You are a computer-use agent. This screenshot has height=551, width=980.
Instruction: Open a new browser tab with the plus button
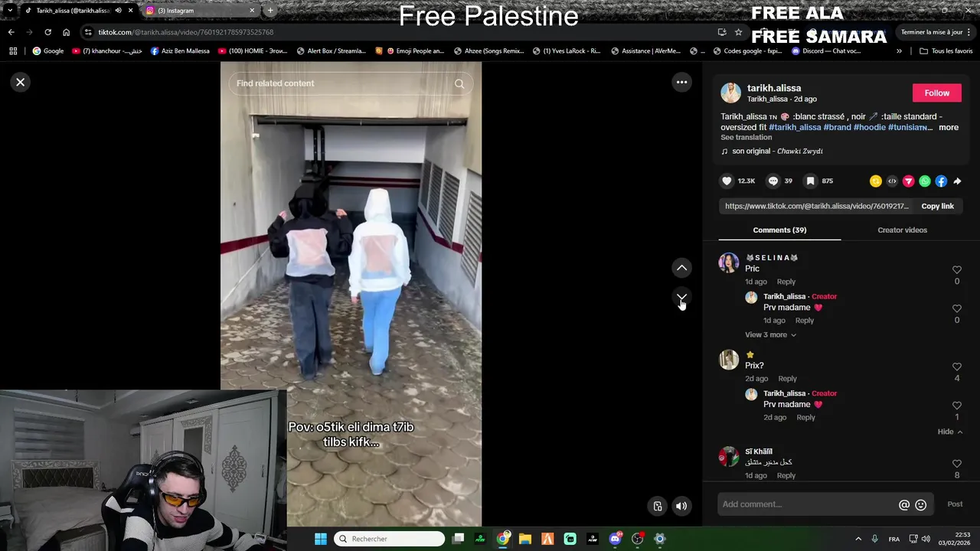pos(270,11)
